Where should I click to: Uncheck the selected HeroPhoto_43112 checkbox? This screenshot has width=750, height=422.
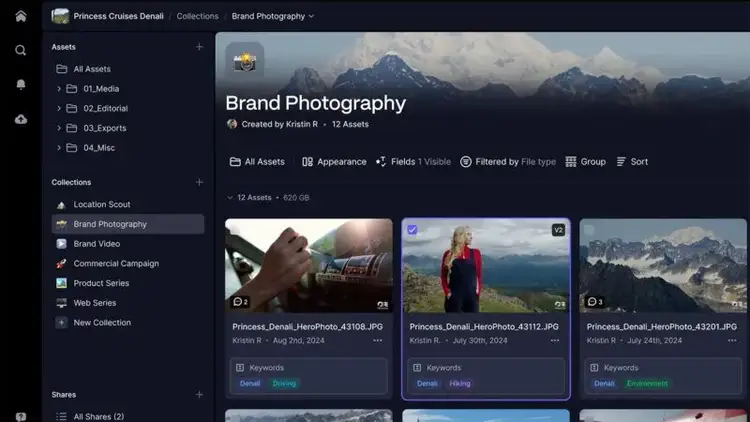[413, 230]
